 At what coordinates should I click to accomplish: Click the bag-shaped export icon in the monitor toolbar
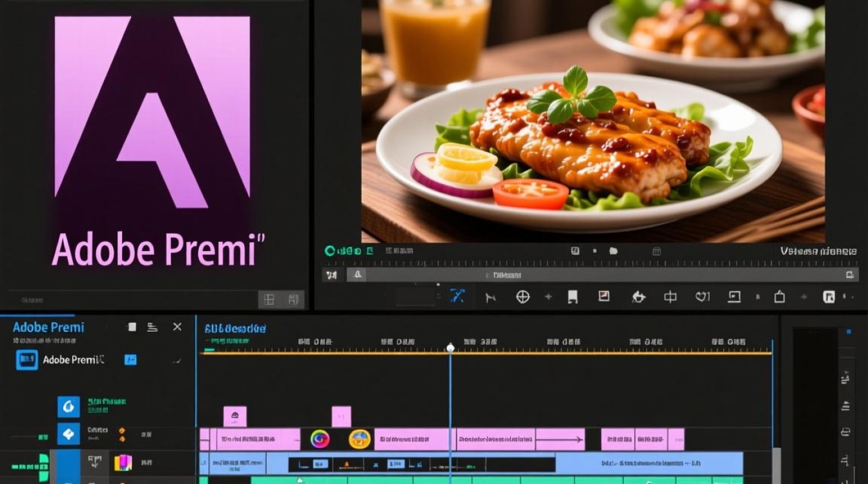coord(780,296)
